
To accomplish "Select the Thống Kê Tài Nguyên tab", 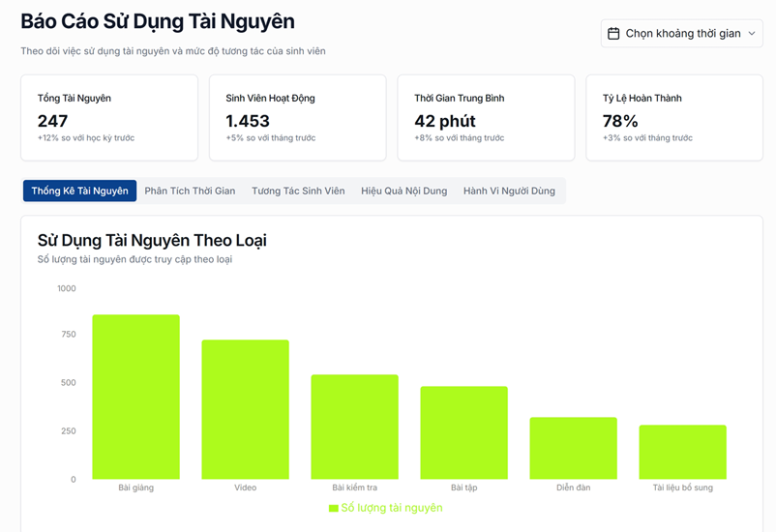I will tap(79, 191).
